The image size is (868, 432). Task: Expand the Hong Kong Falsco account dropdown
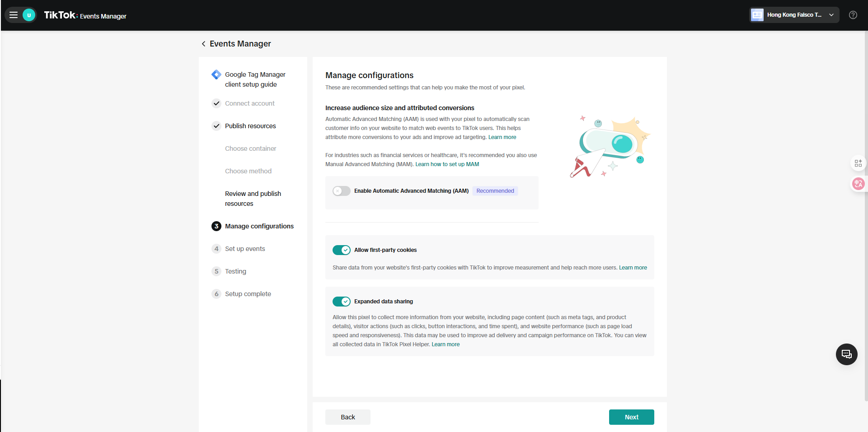coord(831,15)
